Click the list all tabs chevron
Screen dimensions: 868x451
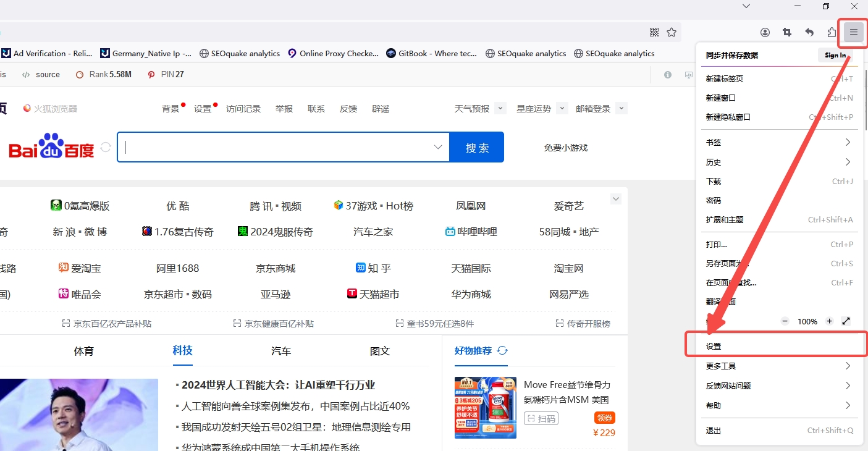(746, 6)
